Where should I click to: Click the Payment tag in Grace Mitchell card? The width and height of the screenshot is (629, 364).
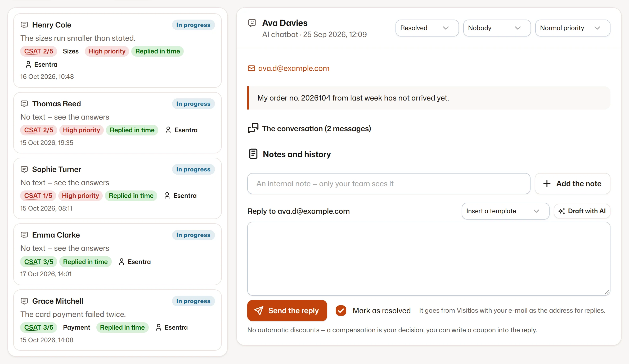pos(77,327)
